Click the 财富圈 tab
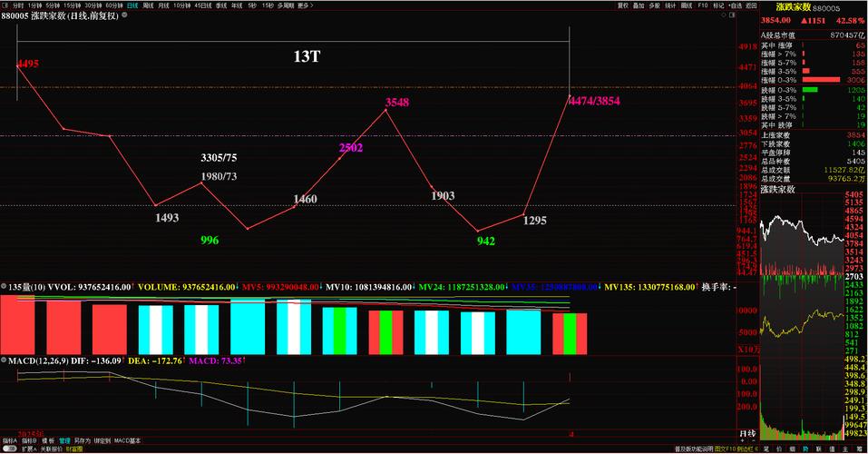 point(74,449)
